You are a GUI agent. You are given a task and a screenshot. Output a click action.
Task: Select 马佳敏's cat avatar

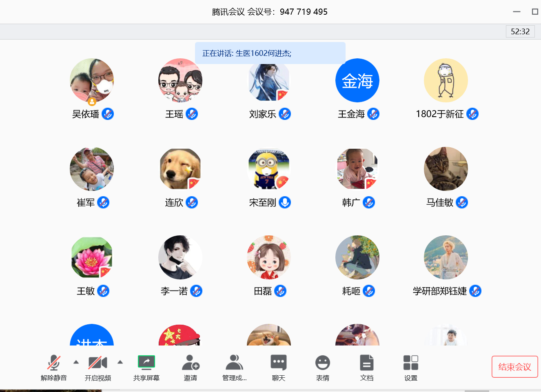[446, 168]
